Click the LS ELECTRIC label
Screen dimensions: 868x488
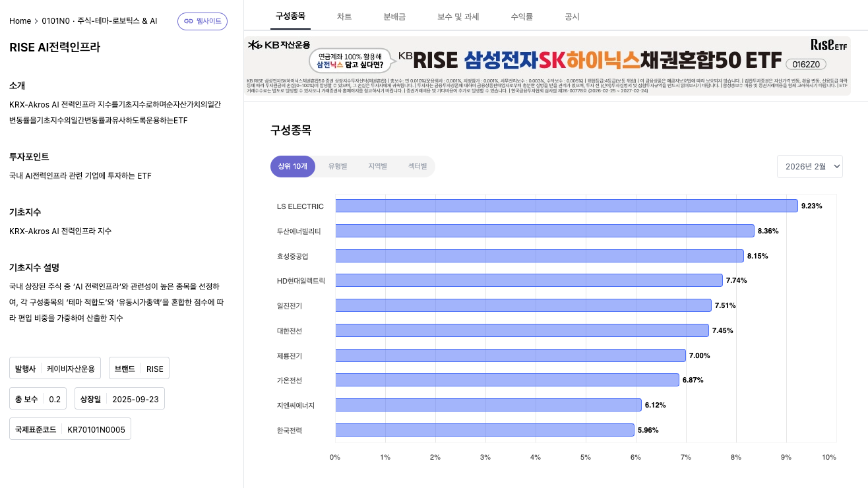(x=300, y=206)
